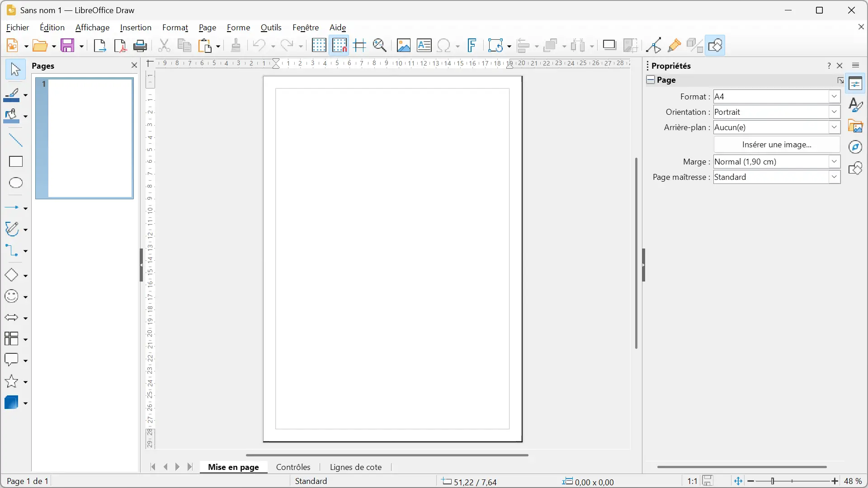This screenshot has height=488, width=868.
Task: Select the Stars and Banners tool
Action: tap(12, 381)
